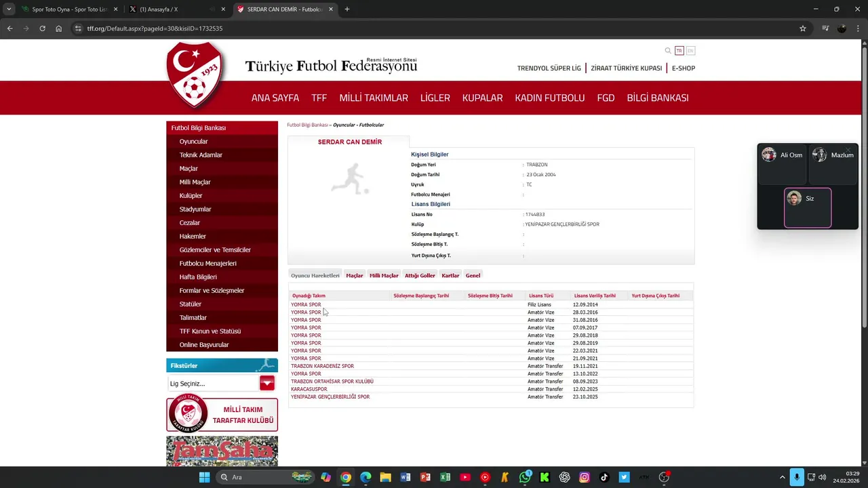Viewport: 868px width, 488px height.
Task: Switch to Anasayfa / X tab
Action: click(x=176, y=9)
